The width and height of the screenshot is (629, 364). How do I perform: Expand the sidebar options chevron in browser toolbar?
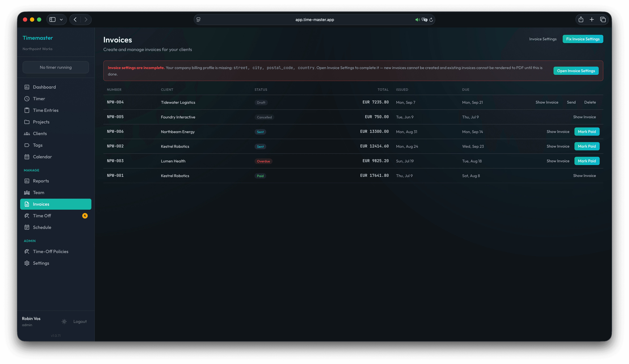pyautogui.click(x=61, y=19)
